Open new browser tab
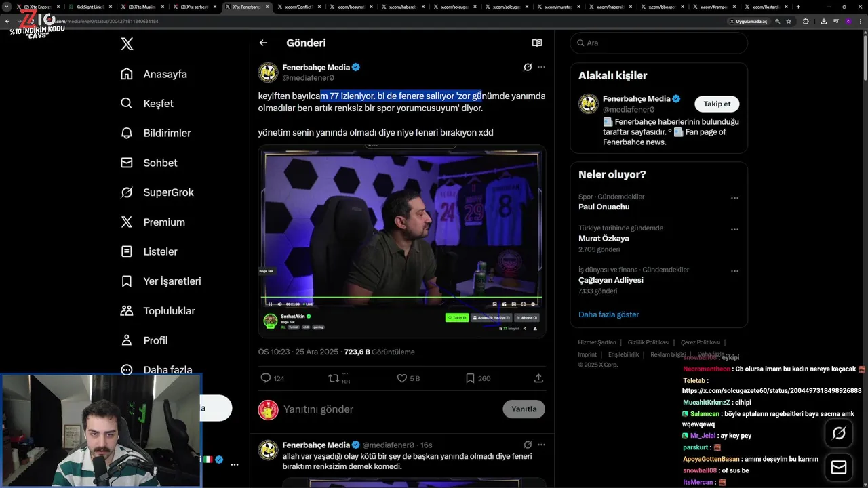The image size is (868, 488). [798, 7]
